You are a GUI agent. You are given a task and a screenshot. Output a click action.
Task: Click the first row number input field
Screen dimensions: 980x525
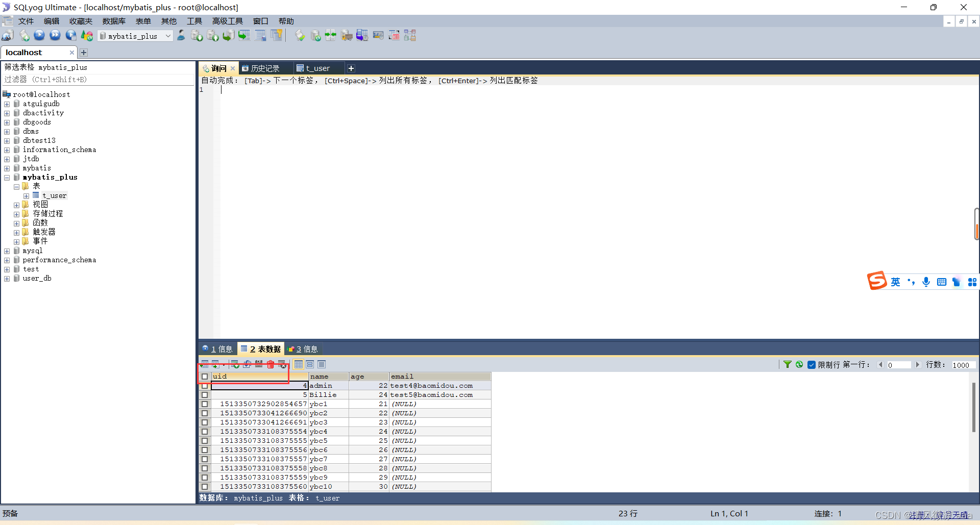point(899,365)
